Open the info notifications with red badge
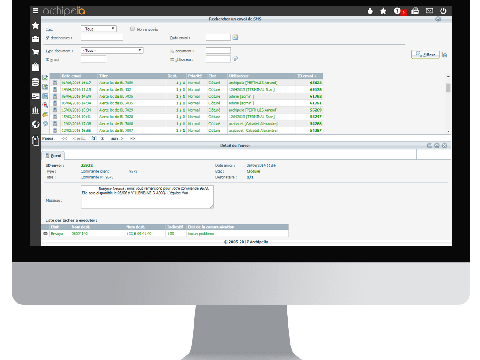The width and height of the screenshot is (480, 360). coord(399,11)
